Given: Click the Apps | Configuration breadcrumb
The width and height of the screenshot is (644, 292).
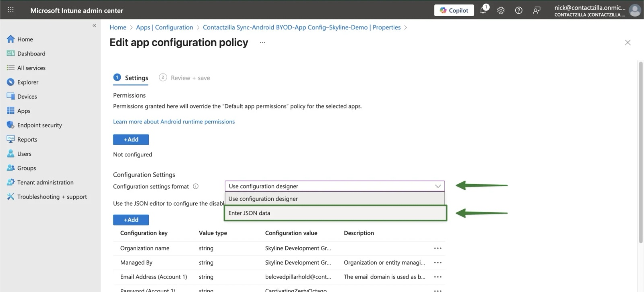Looking at the screenshot, I should coord(164,27).
